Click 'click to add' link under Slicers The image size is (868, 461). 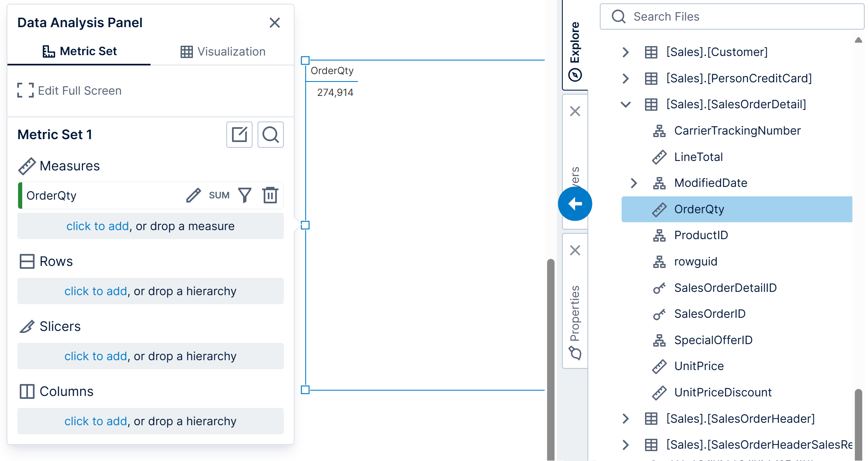[96, 356]
